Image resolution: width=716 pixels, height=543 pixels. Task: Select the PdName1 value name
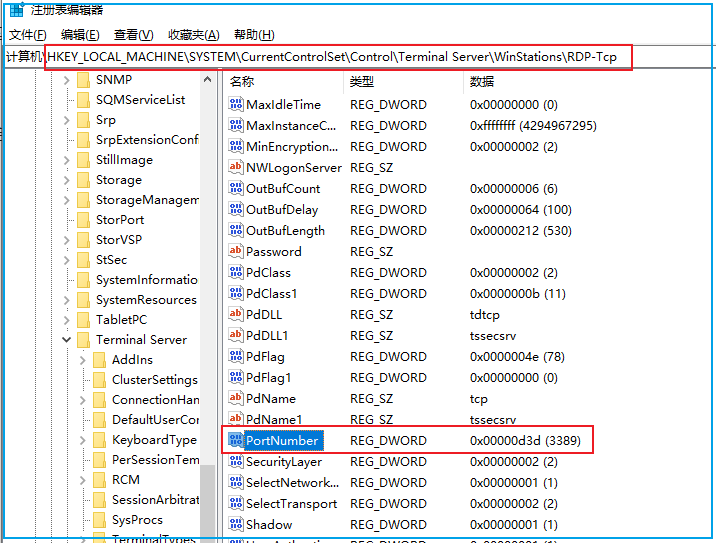274,420
